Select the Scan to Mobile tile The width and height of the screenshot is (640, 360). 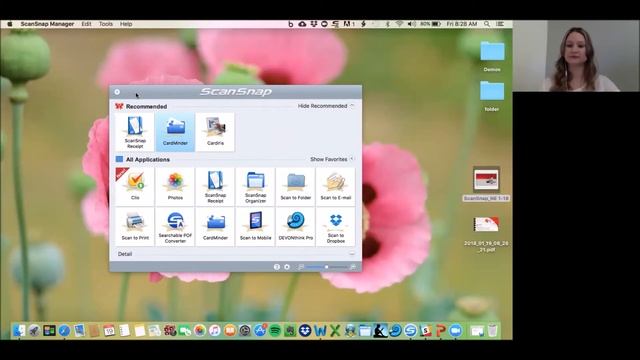[256, 227]
